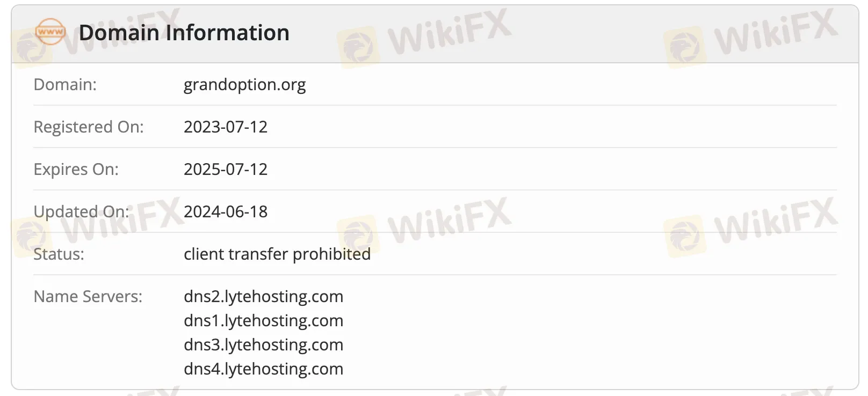The width and height of the screenshot is (868, 396).
Task: Click the Expires On: label
Action: tap(76, 170)
